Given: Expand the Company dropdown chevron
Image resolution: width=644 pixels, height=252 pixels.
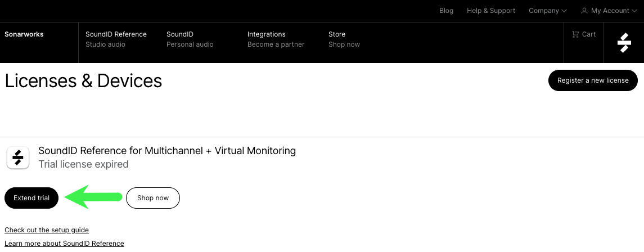Looking at the screenshot, I should (x=564, y=11).
